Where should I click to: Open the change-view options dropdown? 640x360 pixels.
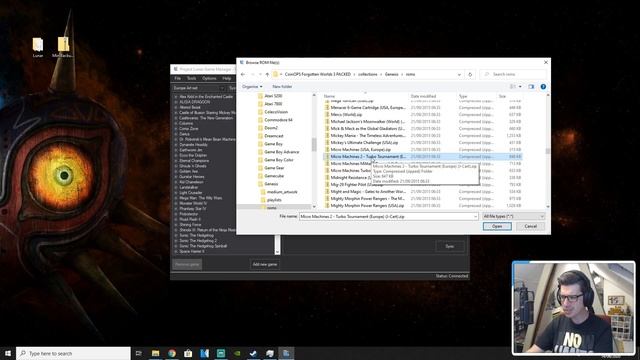(520, 87)
